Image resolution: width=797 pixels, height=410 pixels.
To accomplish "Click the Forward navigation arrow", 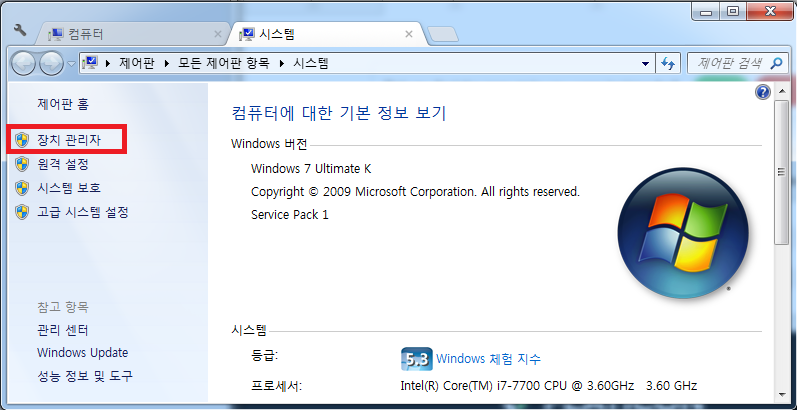I will pyautogui.click(x=51, y=63).
